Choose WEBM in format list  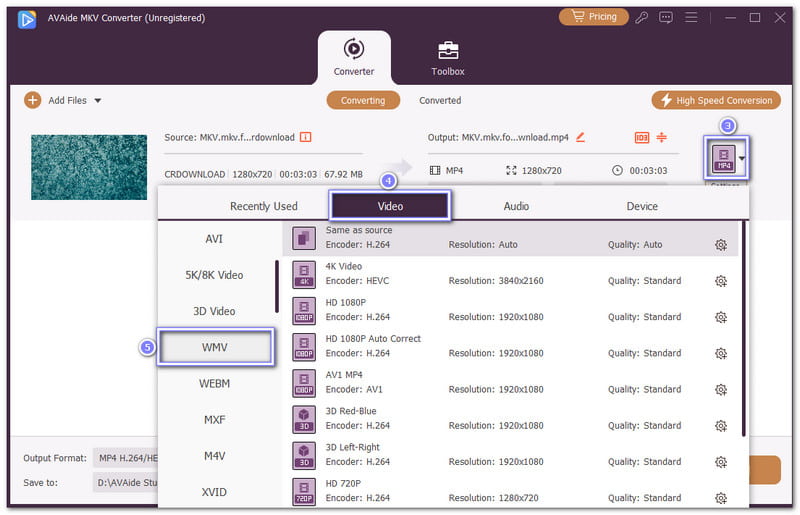point(214,383)
